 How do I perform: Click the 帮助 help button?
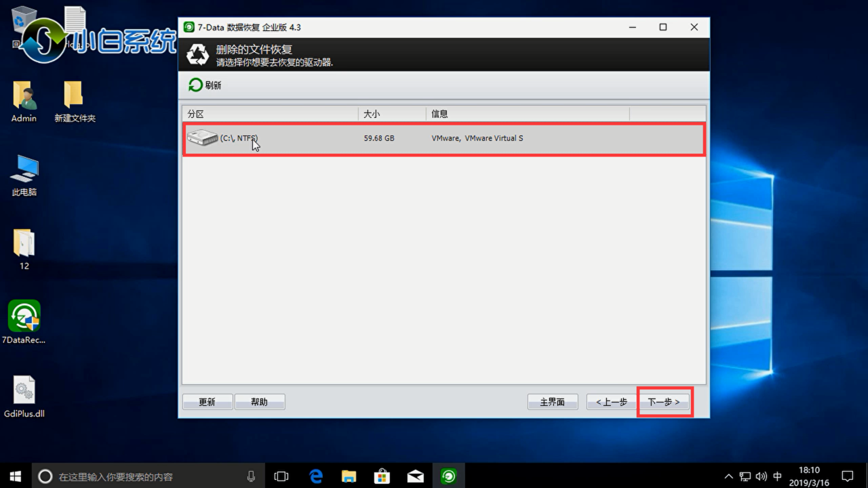(x=260, y=402)
